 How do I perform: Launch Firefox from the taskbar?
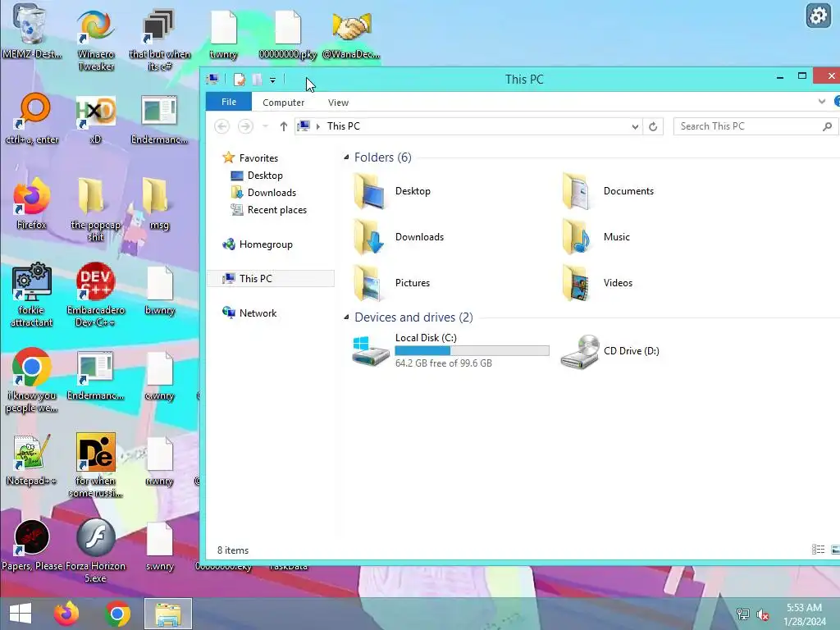click(66, 614)
